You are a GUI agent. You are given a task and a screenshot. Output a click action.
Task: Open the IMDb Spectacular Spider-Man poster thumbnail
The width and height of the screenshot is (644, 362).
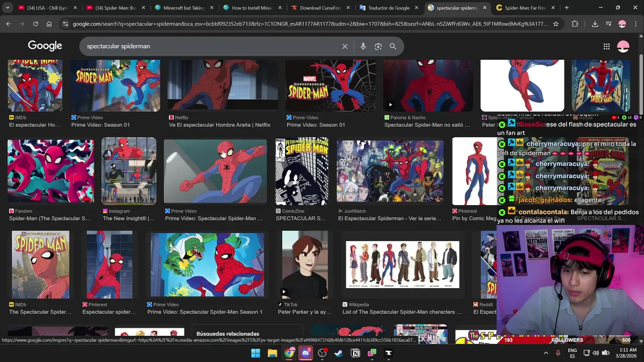coord(41,264)
